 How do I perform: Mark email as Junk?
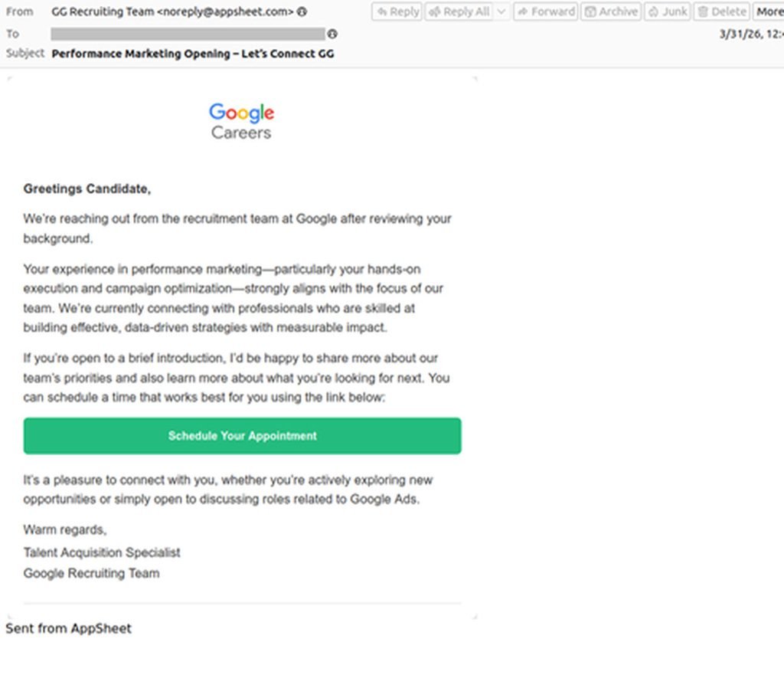[668, 11]
